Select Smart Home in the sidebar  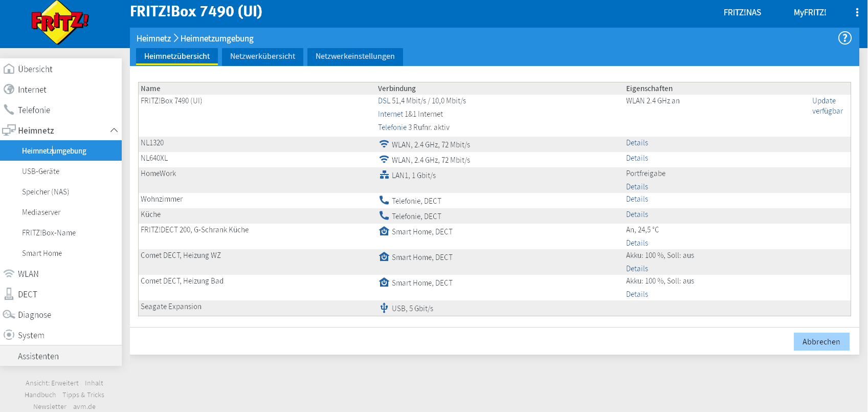click(42, 253)
